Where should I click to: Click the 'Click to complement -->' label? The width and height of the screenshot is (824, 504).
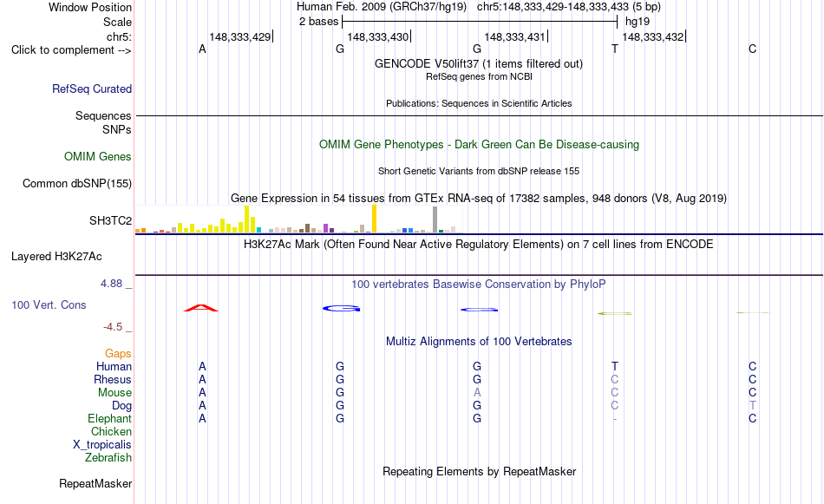[x=71, y=50]
